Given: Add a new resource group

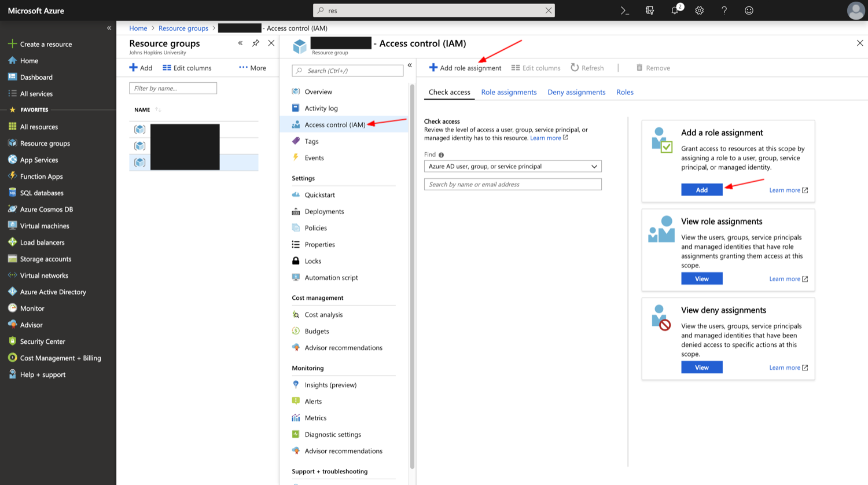Looking at the screenshot, I should tap(141, 68).
